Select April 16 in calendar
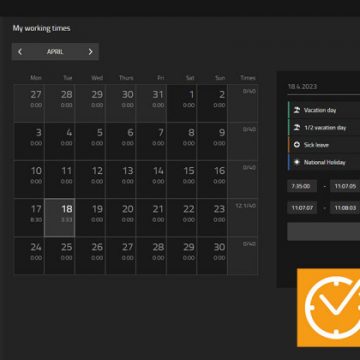 tap(212, 179)
